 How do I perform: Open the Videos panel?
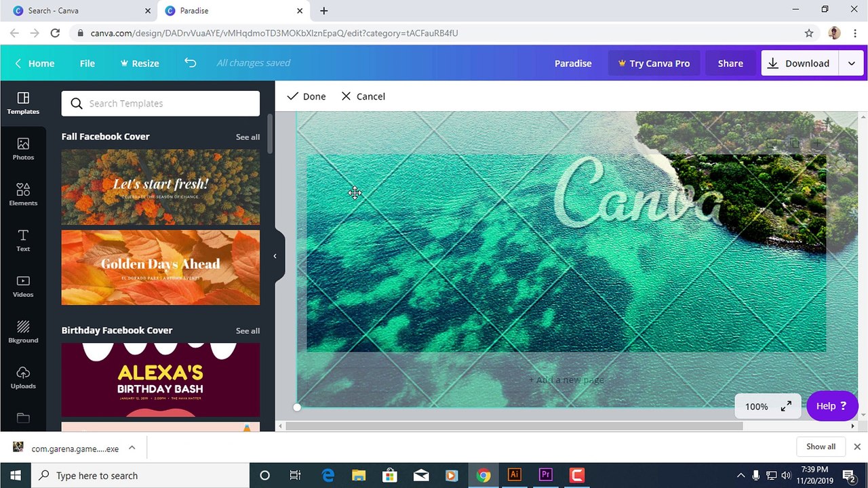point(23,286)
